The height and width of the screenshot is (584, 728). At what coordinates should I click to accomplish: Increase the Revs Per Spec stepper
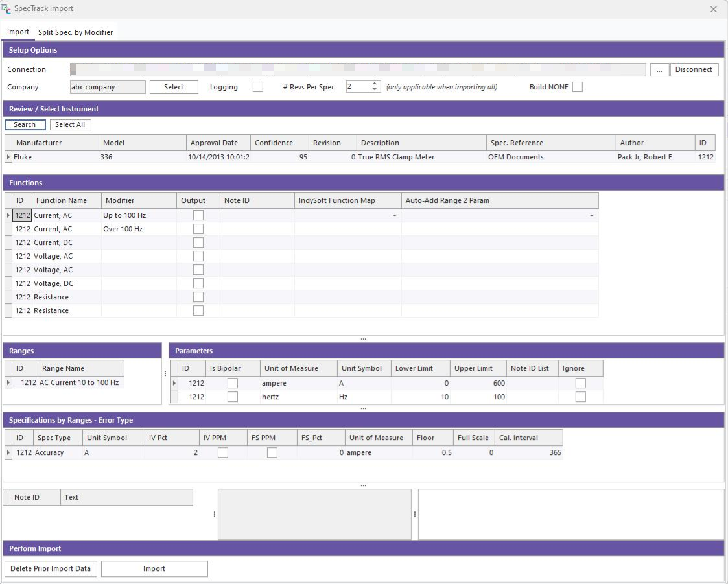(375, 84)
